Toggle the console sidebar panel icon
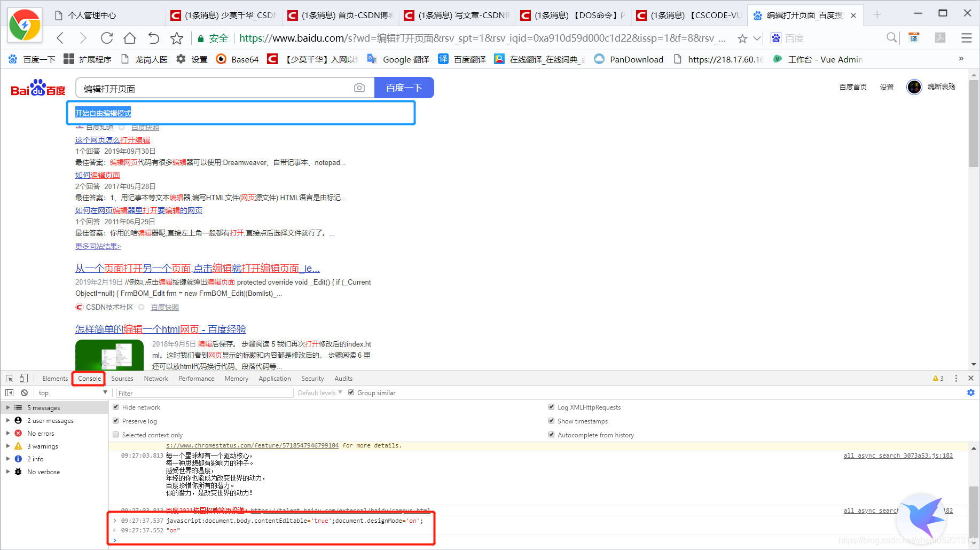The width and height of the screenshot is (980, 550). tap(10, 392)
